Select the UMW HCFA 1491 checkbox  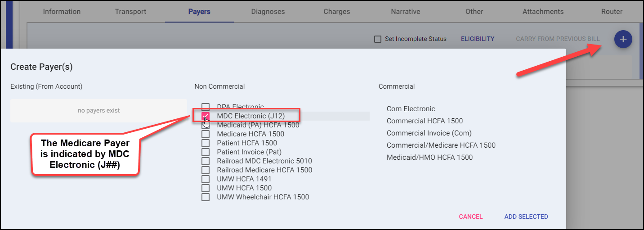(206, 179)
